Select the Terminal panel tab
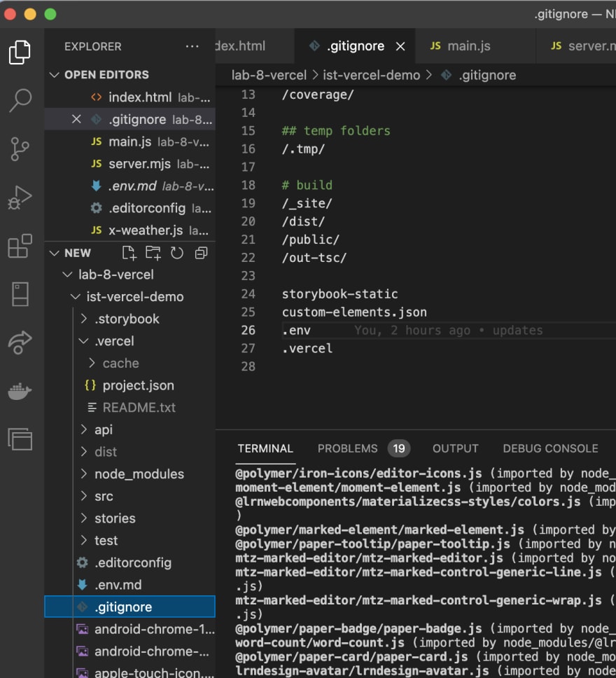The width and height of the screenshot is (616, 678). (x=265, y=448)
